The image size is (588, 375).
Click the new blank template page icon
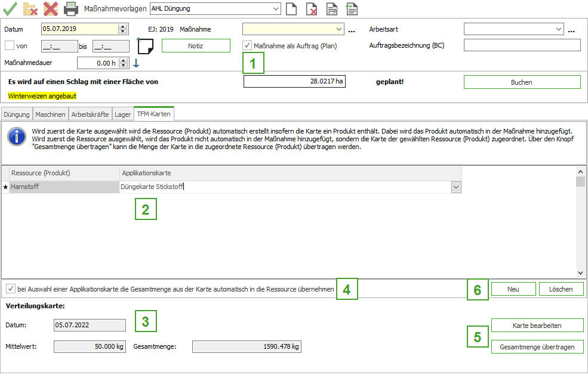click(291, 9)
